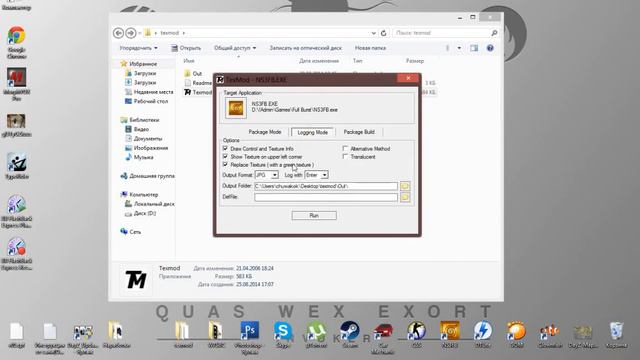Viewport: 640px width, 360px height.
Task: Refresh the Explorer folder view
Action: point(383,33)
